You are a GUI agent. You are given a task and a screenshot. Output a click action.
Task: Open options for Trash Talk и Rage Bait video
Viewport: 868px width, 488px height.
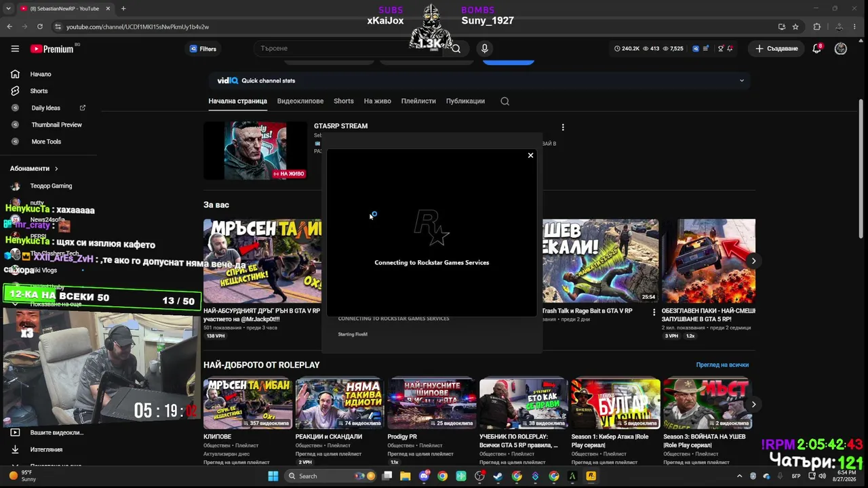[654, 312]
